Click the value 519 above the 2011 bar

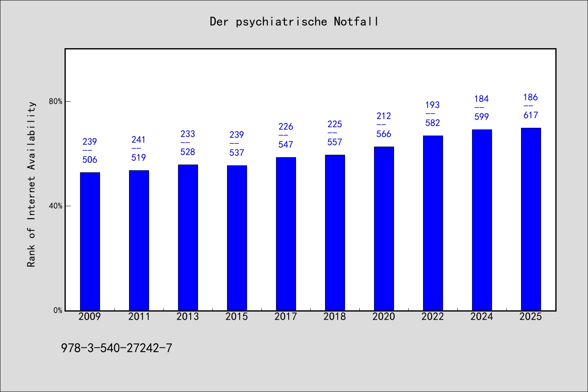pyautogui.click(x=139, y=158)
